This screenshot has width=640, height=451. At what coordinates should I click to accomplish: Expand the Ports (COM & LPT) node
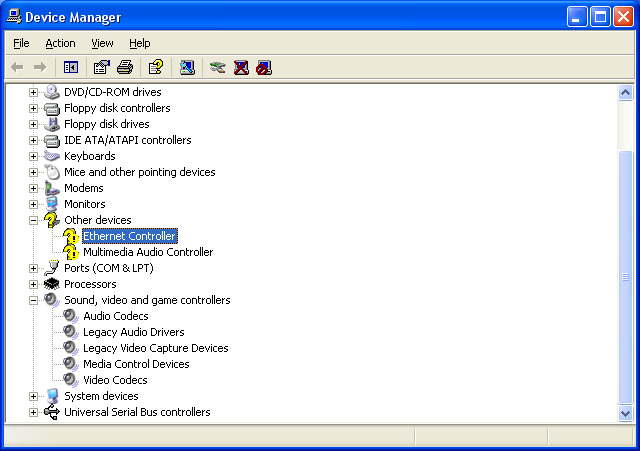(33, 268)
